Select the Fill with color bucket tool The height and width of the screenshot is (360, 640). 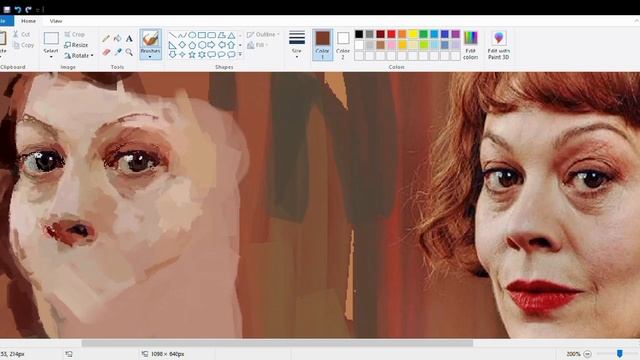click(x=118, y=39)
